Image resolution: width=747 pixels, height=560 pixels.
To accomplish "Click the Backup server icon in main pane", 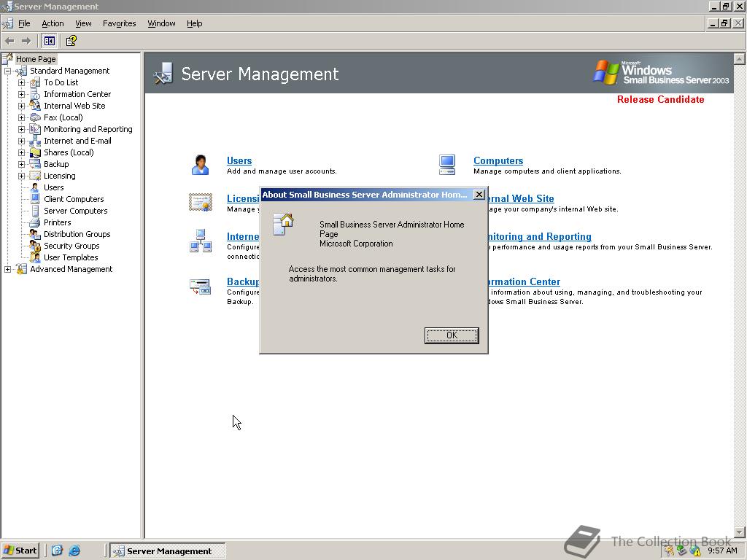I will click(200, 286).
